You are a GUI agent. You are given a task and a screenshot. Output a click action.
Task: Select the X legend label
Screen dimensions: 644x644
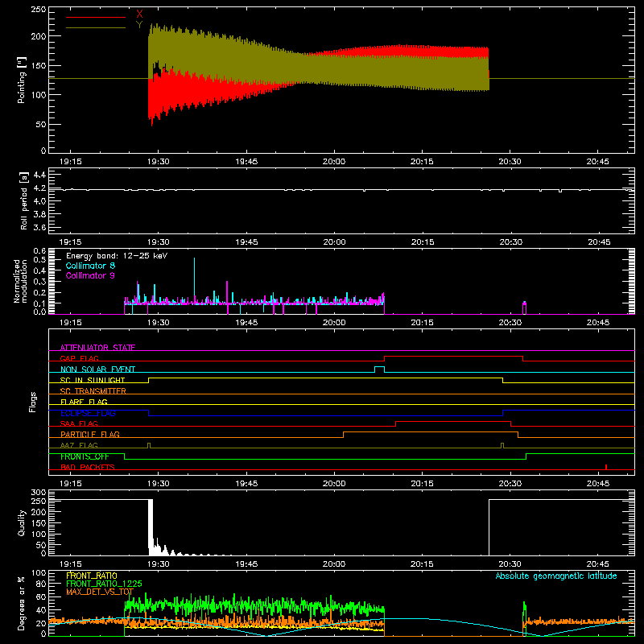coord(139,14)
